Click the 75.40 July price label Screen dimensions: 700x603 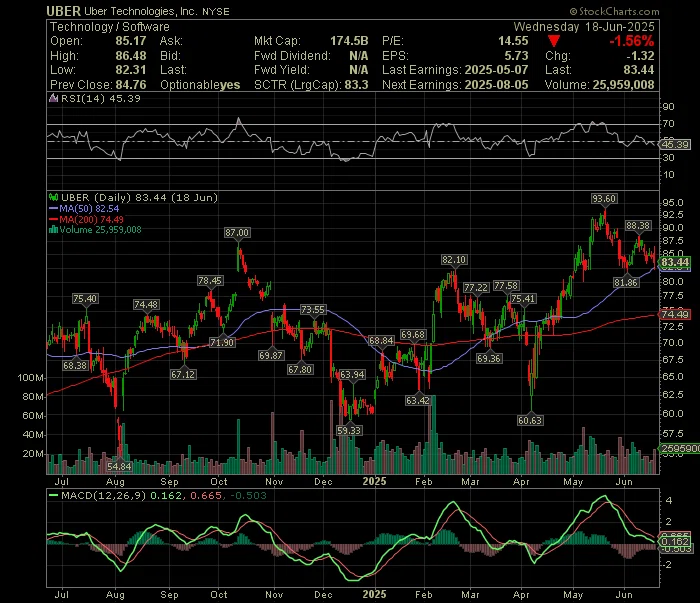85,299
